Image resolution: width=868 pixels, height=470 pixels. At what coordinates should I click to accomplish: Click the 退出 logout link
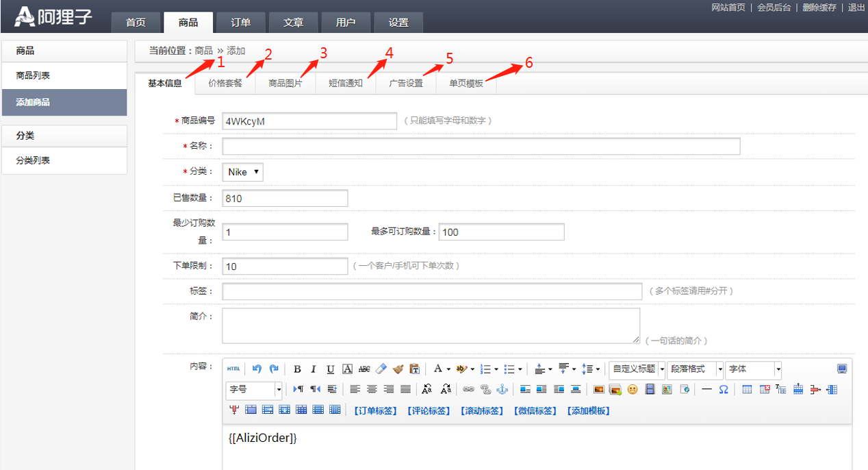pyautogui.click(x=856, y=8)
